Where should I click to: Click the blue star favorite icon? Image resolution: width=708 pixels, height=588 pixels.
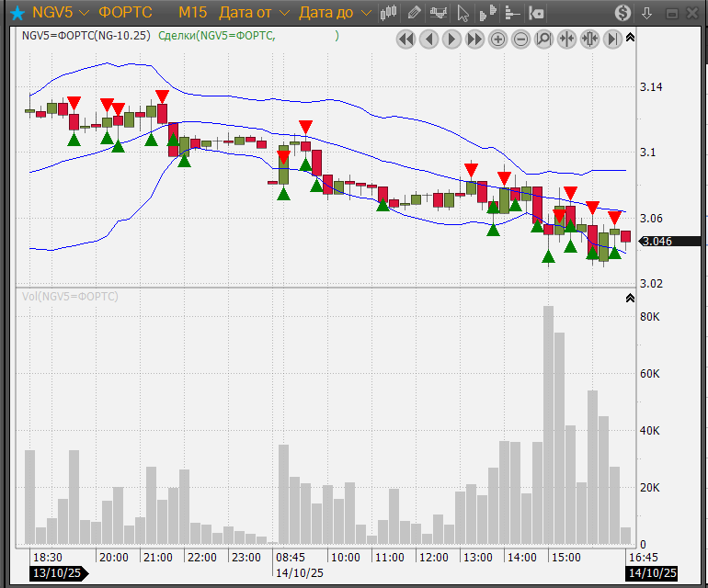(x=17, y=13)
